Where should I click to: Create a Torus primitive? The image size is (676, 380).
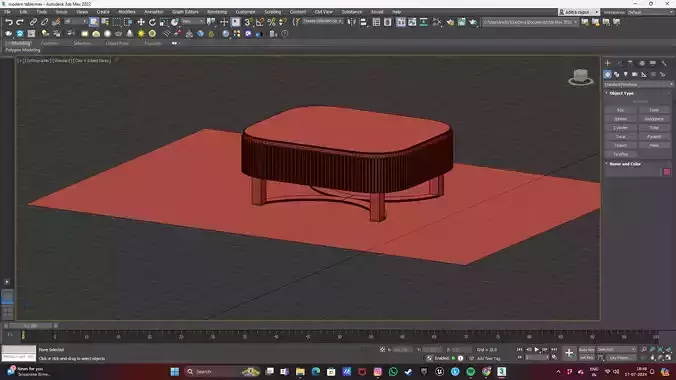click(x=620, y=136)
